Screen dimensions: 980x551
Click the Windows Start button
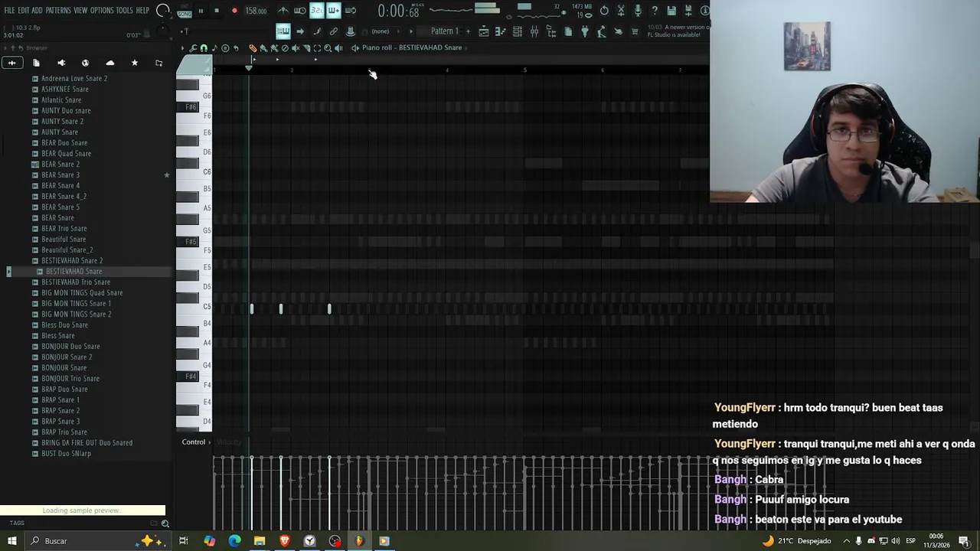pyautogui.click(x=11, y=541)
